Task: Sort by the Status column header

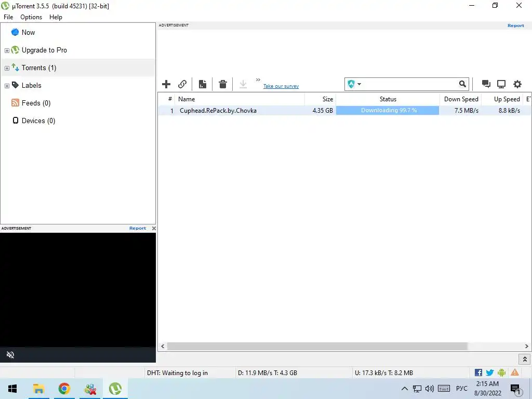Action: [x=388, y=99]
